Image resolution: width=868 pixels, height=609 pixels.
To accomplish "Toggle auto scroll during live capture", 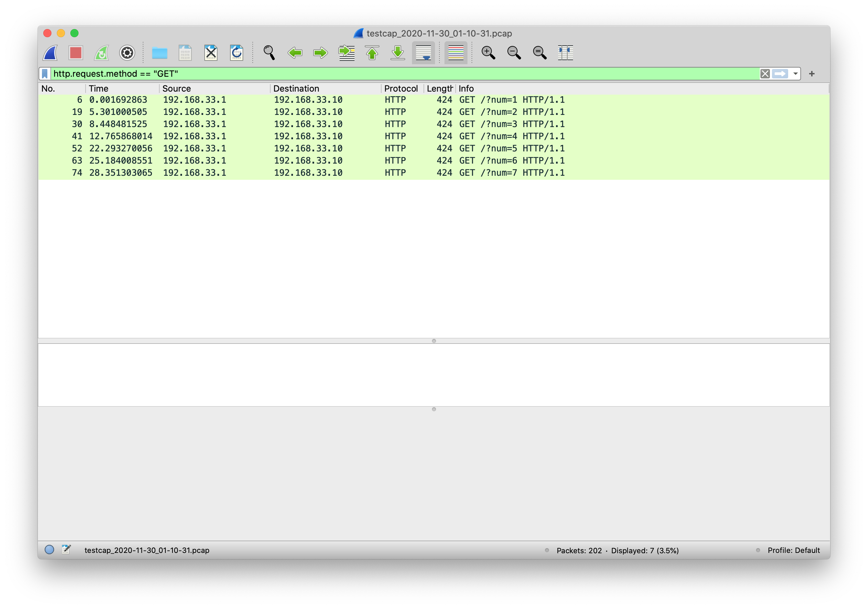I will tap(424, 52).
